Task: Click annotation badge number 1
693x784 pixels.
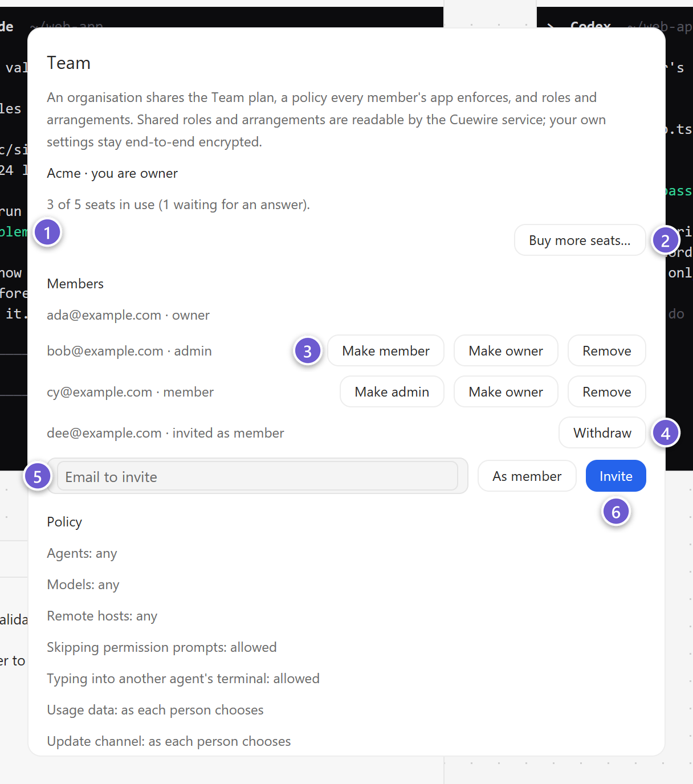Action: tap(47, 232)
